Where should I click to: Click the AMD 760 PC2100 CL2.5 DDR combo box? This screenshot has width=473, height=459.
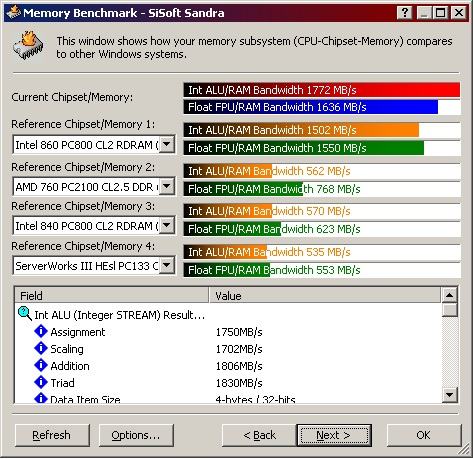[94, 186]
